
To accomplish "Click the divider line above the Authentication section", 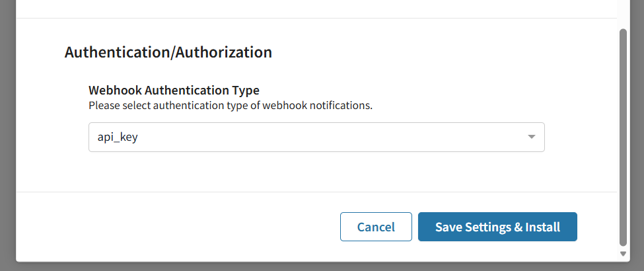I will pos(317,18).
